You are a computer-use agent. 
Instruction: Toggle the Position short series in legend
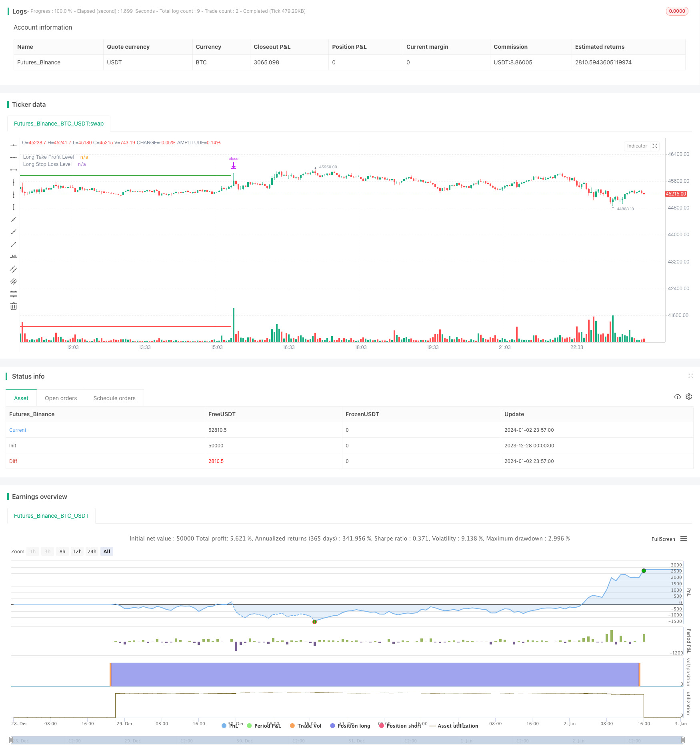click(400, 726)
